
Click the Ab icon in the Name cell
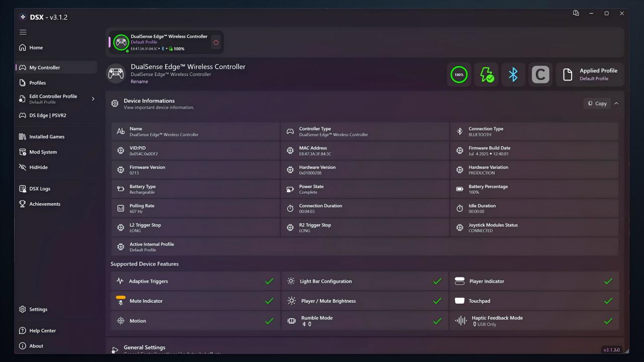point(121,131)
